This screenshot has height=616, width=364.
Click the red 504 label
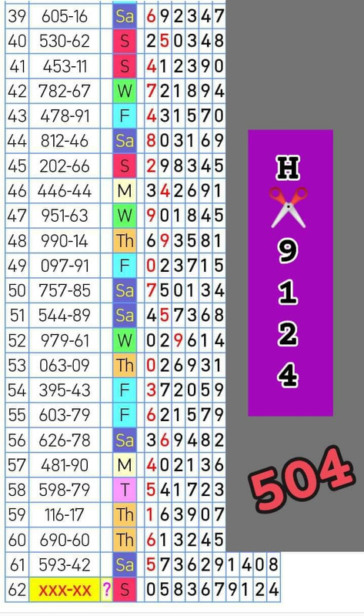(x=302, y=479)
